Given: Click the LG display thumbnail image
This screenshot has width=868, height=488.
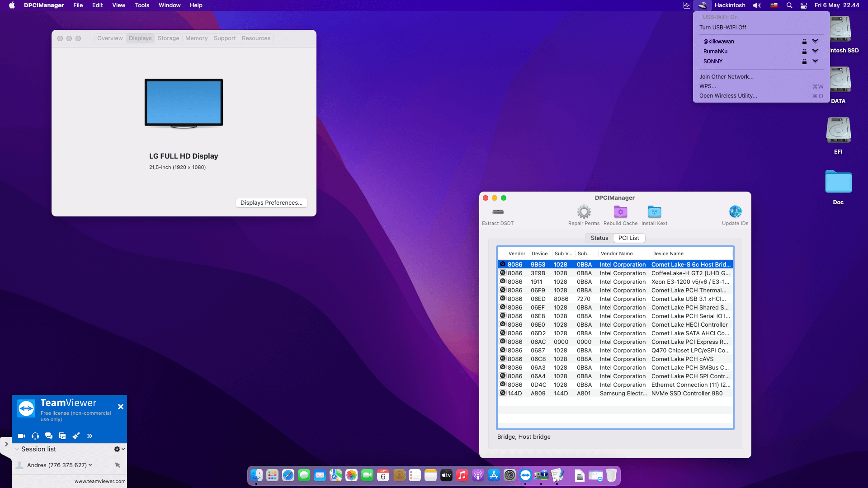Looking at the screenshot, I should 184,103.
